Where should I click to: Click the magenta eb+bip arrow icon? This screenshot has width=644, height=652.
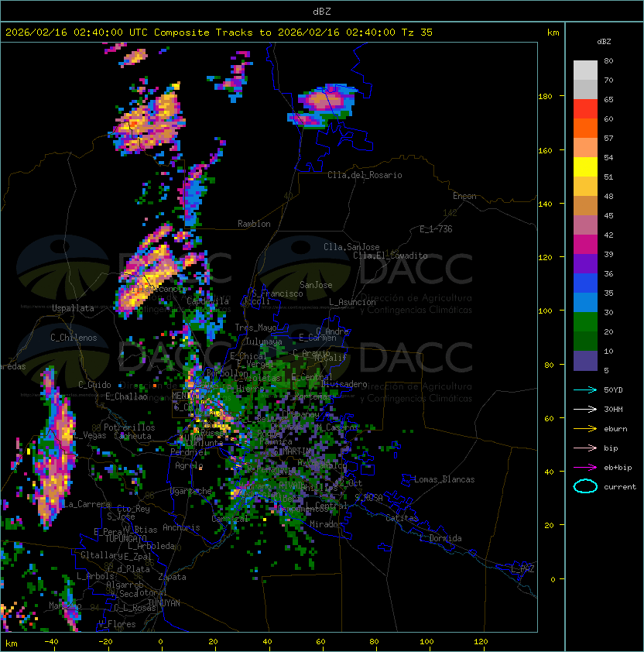point(585,468)
